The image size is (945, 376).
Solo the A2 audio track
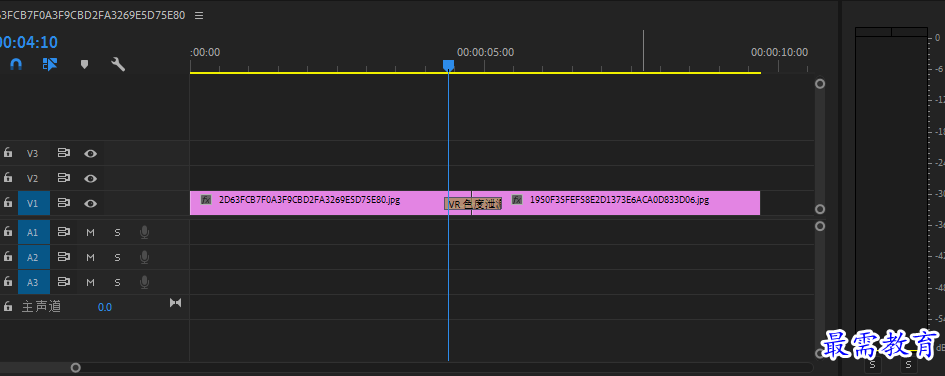(x=118, y=257)
